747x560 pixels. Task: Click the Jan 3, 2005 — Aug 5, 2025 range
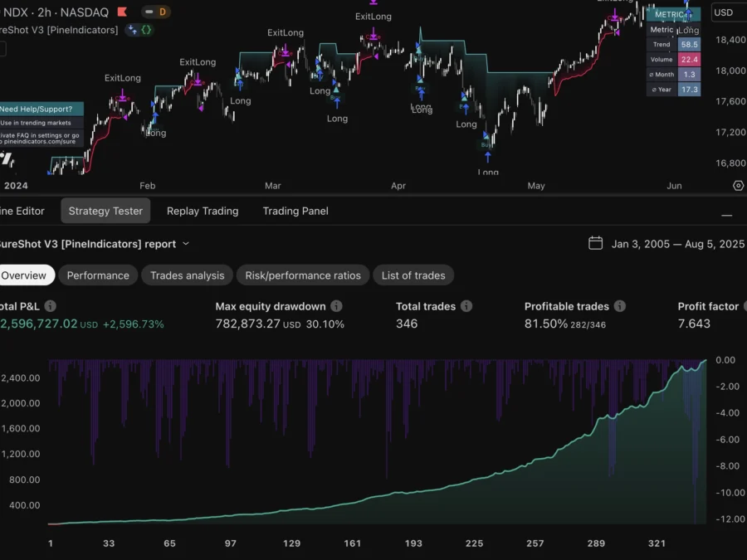677,244
